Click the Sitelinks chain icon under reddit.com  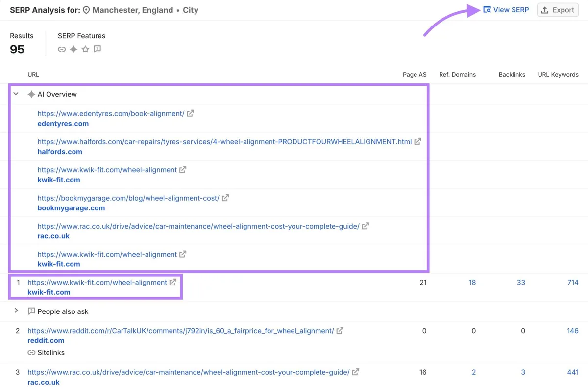(31, 353)
